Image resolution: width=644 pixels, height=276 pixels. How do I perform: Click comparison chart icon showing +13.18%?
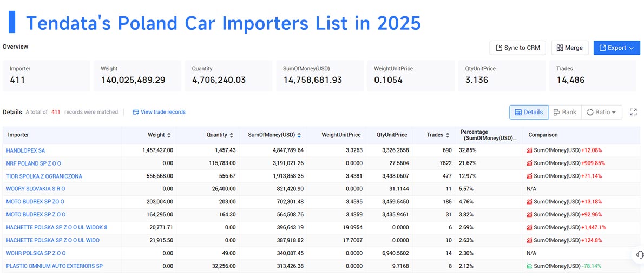(x=529, y=202)
